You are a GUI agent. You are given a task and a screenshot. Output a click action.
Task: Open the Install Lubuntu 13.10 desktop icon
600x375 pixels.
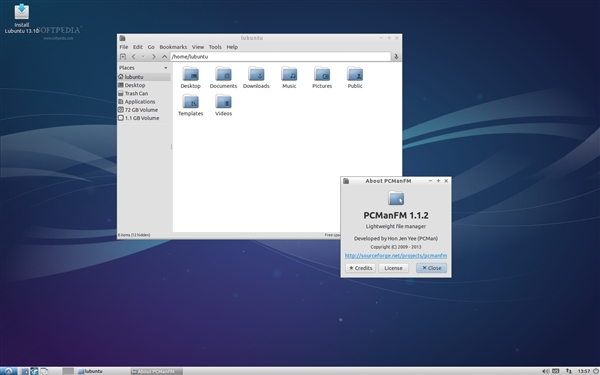click(22, 18)
